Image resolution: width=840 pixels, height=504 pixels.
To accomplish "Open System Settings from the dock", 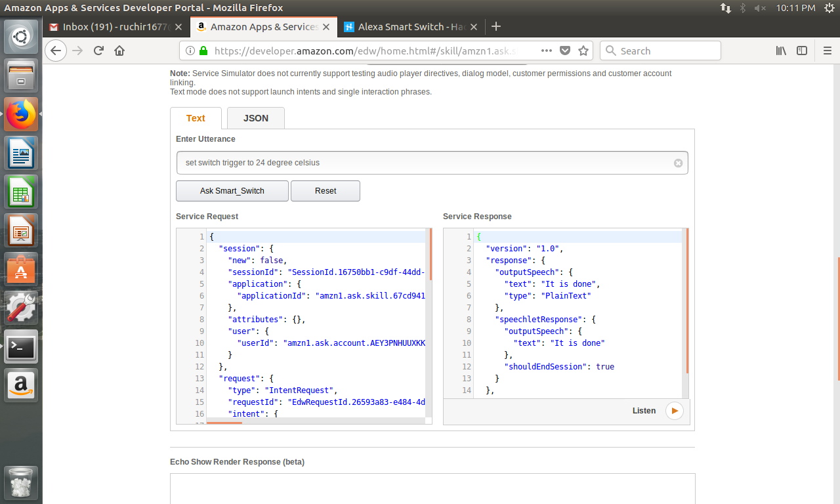I will (x=22, y=308).
